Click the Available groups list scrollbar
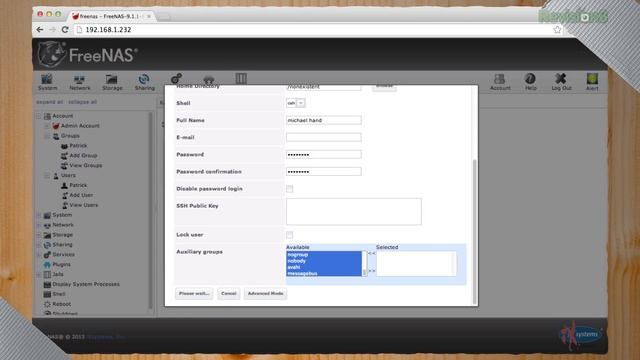The image size is (640, 360). point(364,264)
